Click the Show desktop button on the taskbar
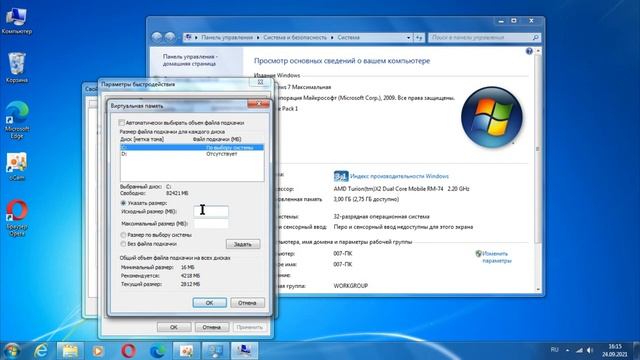 637,351
